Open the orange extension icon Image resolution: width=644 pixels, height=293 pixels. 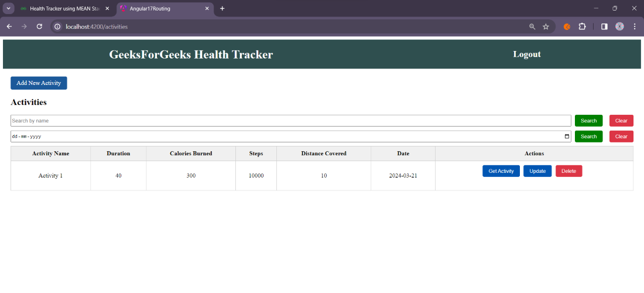click(567, 26)
